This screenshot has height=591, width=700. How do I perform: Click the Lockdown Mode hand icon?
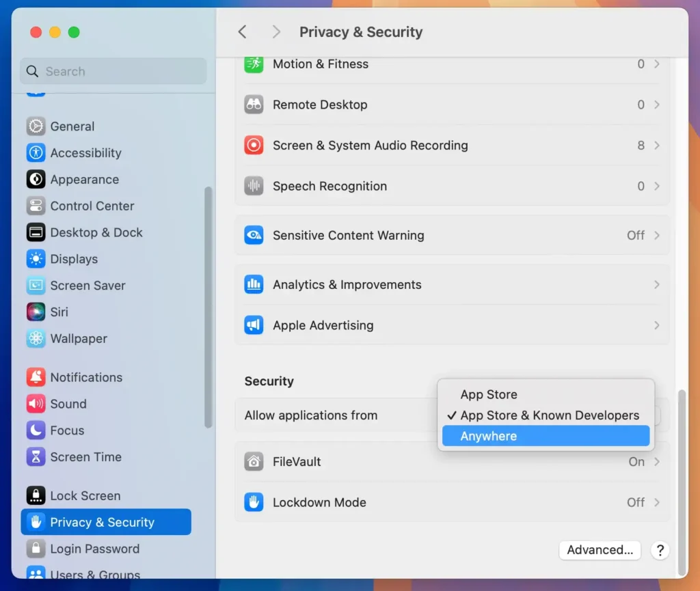(x=254, y=502)
